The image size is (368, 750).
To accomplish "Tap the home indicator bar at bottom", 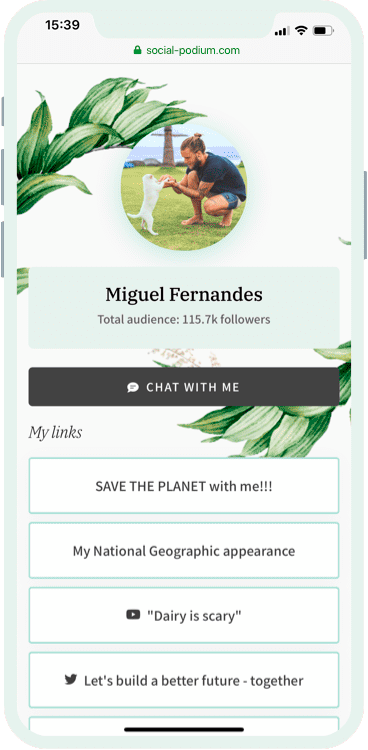I will pyautogui.click(x=184, y=729).
